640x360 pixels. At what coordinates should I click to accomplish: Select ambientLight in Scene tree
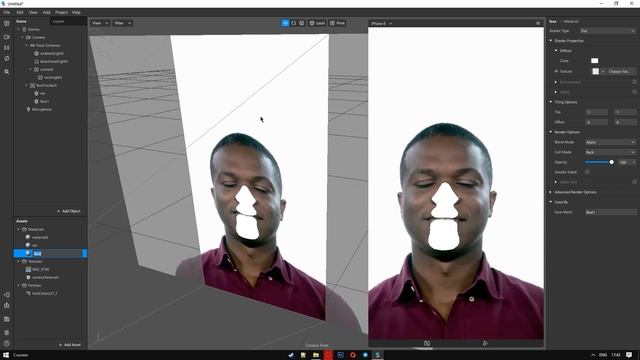click(x=51, y=53)
